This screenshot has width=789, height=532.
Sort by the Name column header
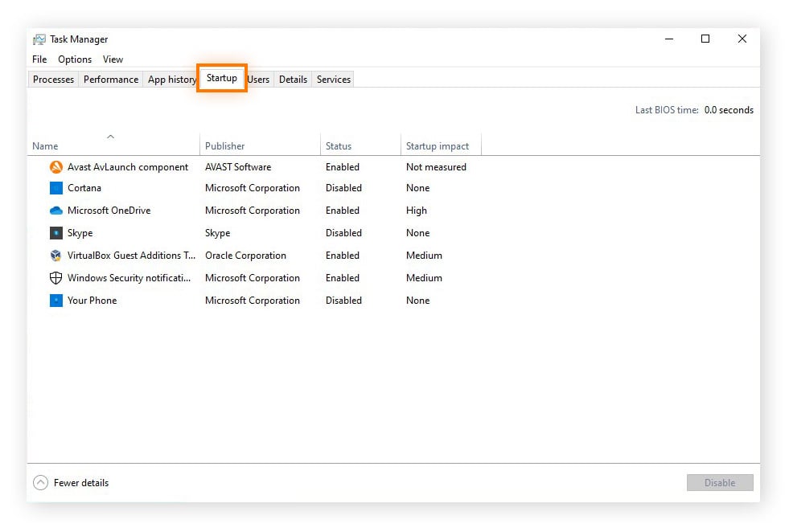point(113,145)
